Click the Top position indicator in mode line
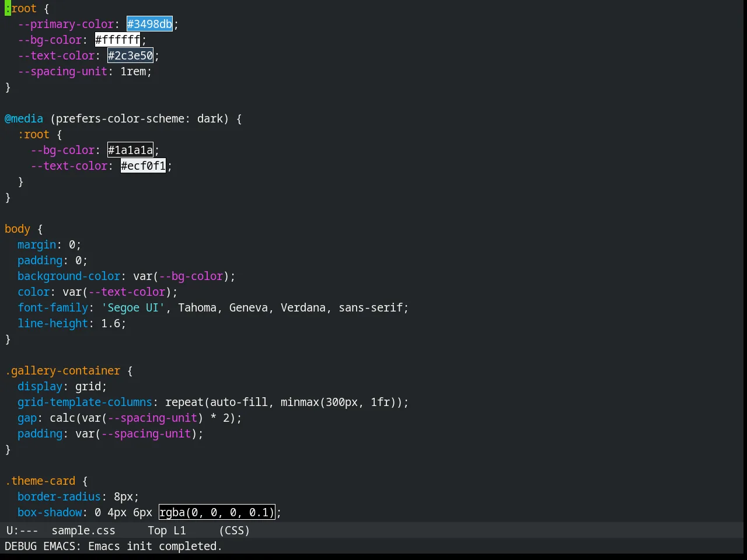 [157, 530]
